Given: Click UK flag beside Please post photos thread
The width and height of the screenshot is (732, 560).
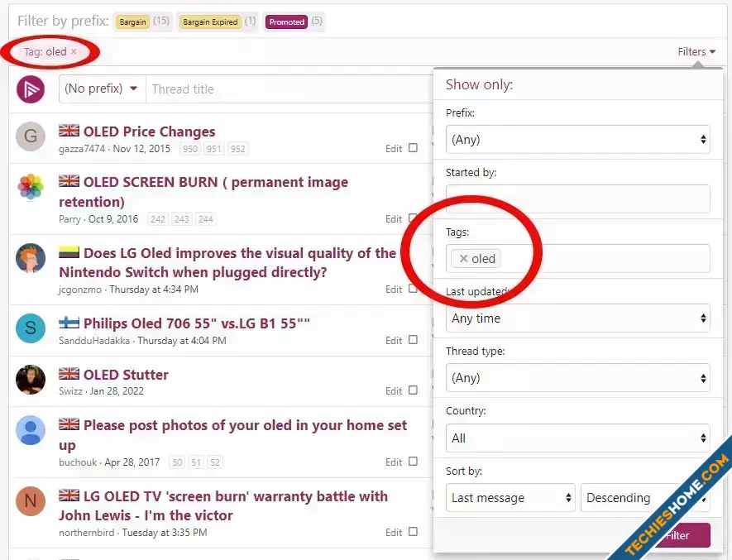Looking at the screenshot, I should point(69,424).
